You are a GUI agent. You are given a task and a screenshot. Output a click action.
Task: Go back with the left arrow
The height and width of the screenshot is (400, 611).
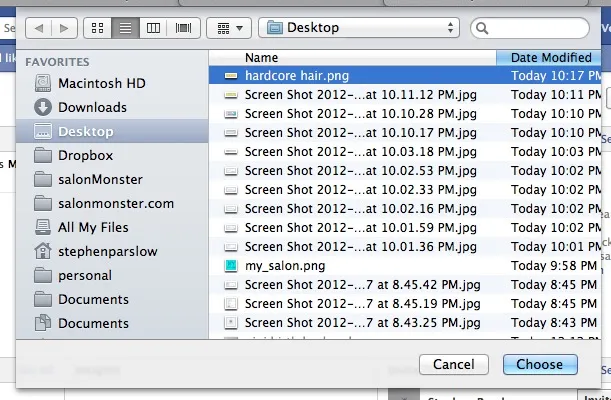[x=39, y=28]
